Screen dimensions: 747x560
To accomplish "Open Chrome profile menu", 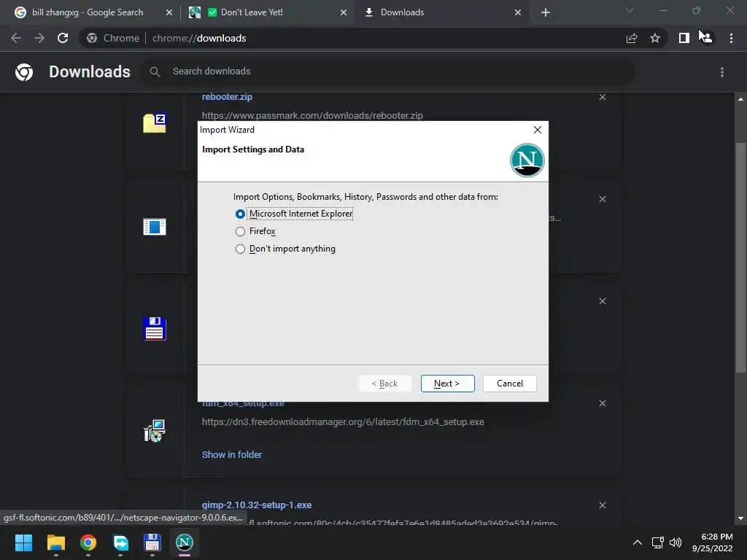I will click(x=706, y=38).
